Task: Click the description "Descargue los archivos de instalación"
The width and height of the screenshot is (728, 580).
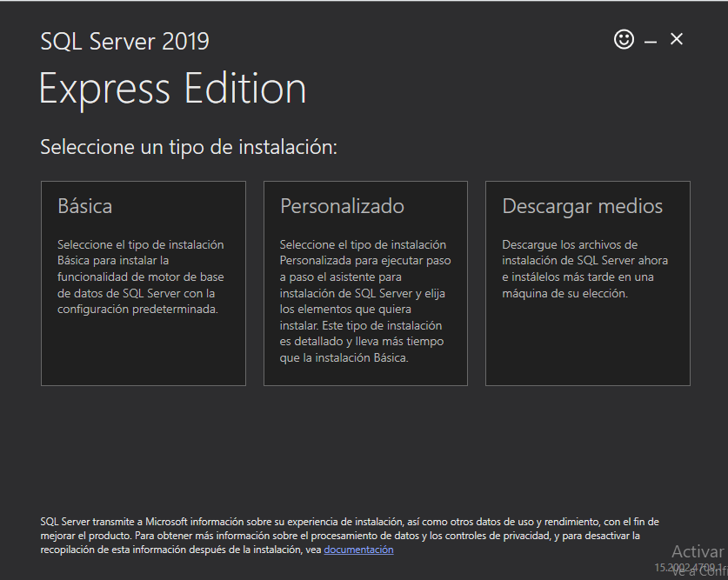Action: pos(585,269)
